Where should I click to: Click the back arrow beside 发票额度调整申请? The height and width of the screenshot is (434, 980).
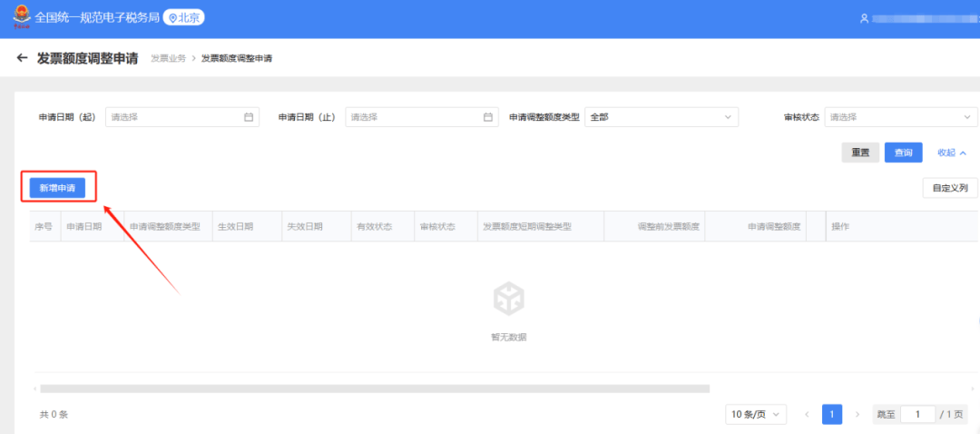[x=23, y=58]
